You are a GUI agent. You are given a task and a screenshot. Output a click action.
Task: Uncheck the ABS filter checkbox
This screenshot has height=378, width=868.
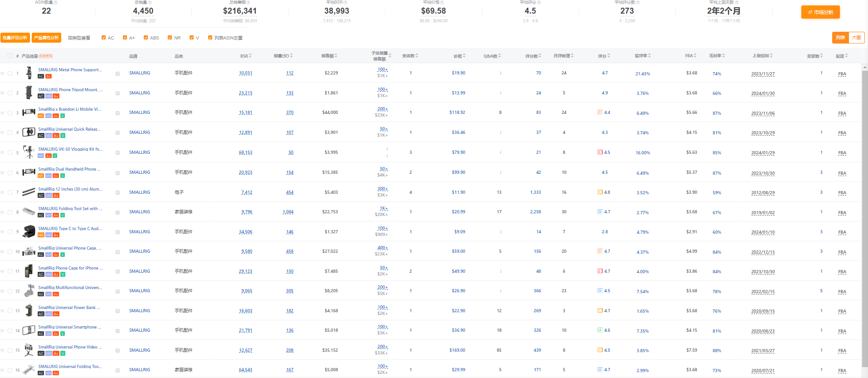click(x=146, y=38)
